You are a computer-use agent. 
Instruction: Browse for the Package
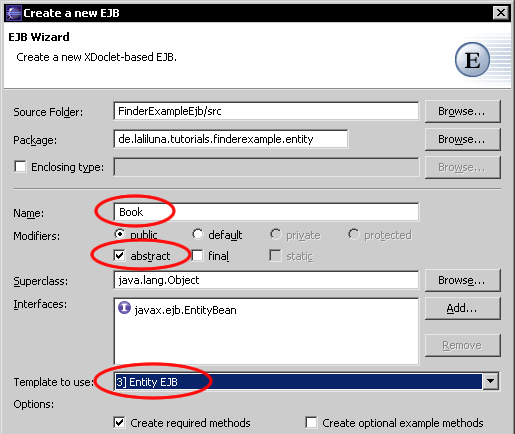pyautogui.click(x=462, y=139)
